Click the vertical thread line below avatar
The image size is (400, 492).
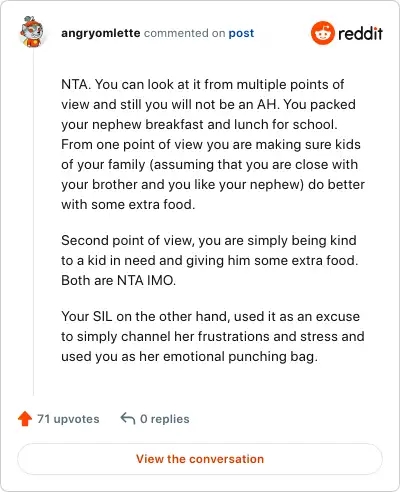(x=33, y=222)
